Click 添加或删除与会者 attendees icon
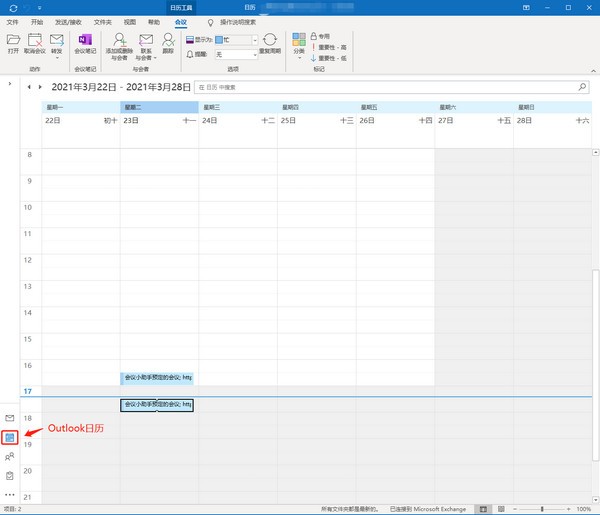 (119, 44)
